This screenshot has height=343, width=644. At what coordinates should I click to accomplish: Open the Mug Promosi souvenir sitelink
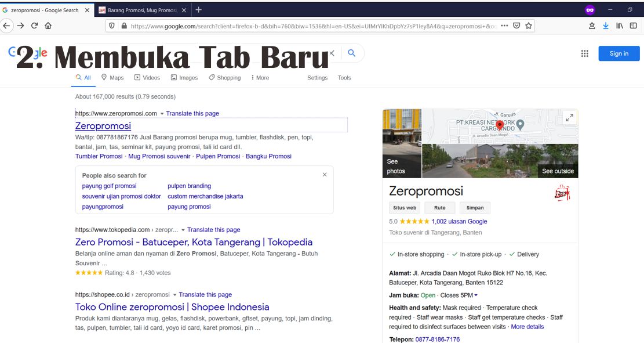(159, 156)
